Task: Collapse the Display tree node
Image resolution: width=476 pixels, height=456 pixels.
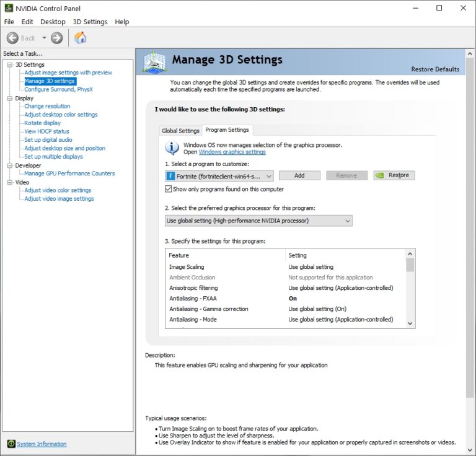Action: [10, 99]
